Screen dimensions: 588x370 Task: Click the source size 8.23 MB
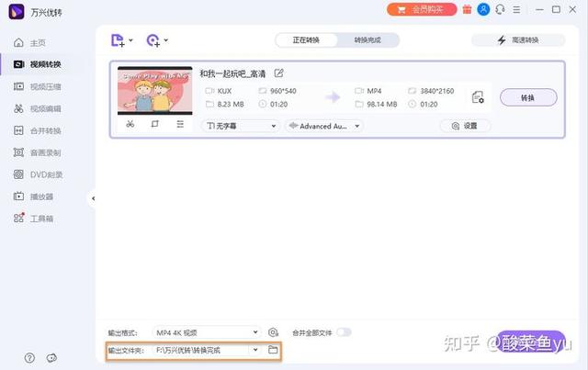(x=231, y=105)
